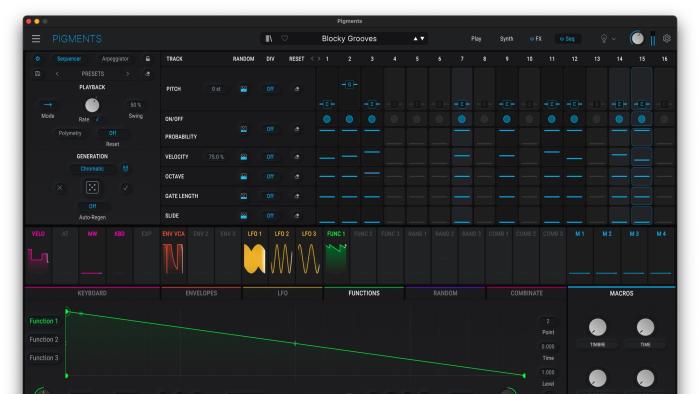Click the ENV VCA modulation source slot
The image size is (700, 394).
point(173,255)
